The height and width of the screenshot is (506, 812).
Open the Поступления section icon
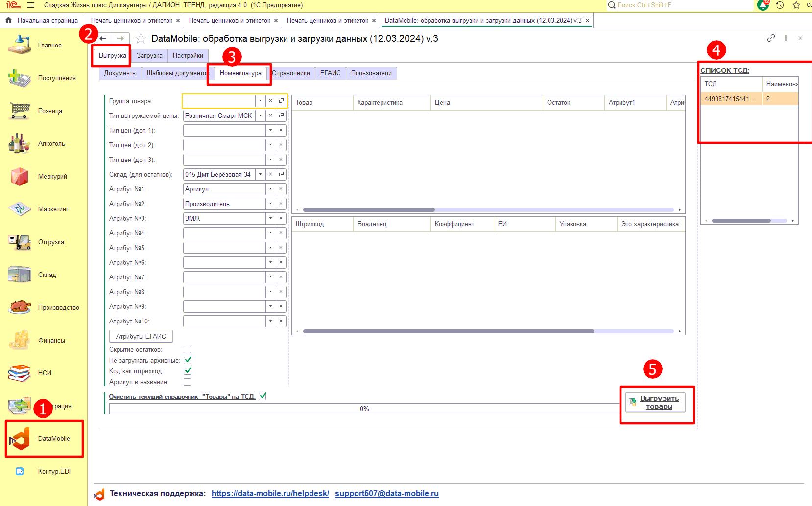click(20, 78)
